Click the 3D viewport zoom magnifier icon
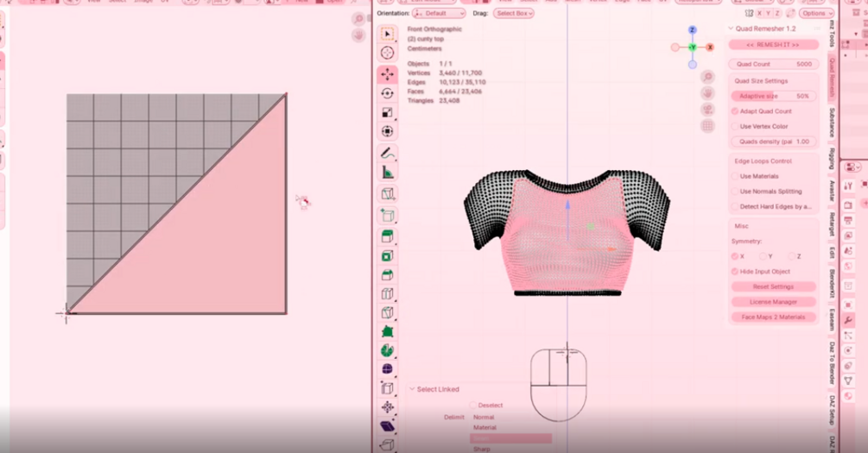This screenshot has height=453, width=868. point(707,77)
